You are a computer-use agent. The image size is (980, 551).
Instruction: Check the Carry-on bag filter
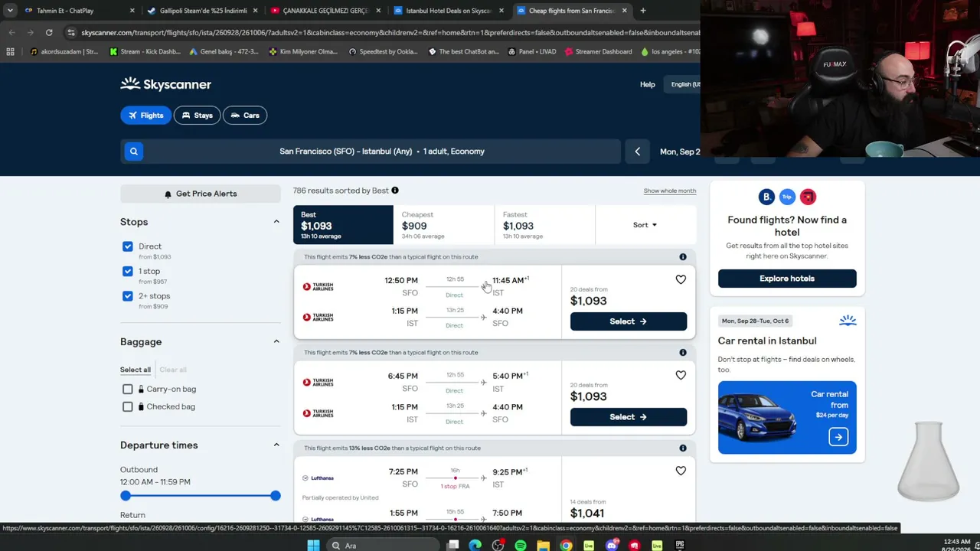pyautogui.click(x=128, y=390)
